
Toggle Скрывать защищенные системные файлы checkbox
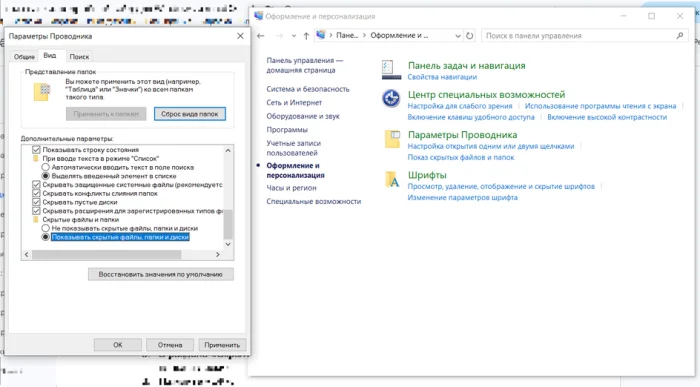[37, 184]
